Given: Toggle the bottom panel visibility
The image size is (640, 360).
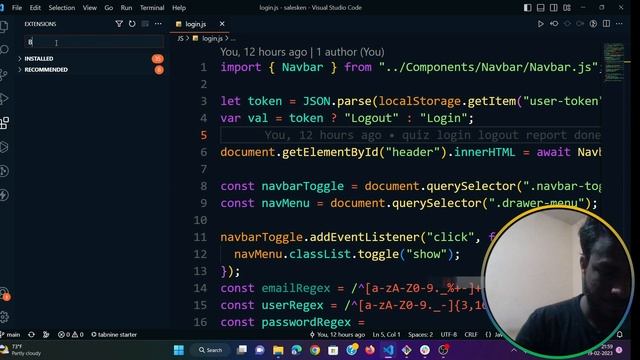Looking at the screenshot, I should [x=541, y=8].
